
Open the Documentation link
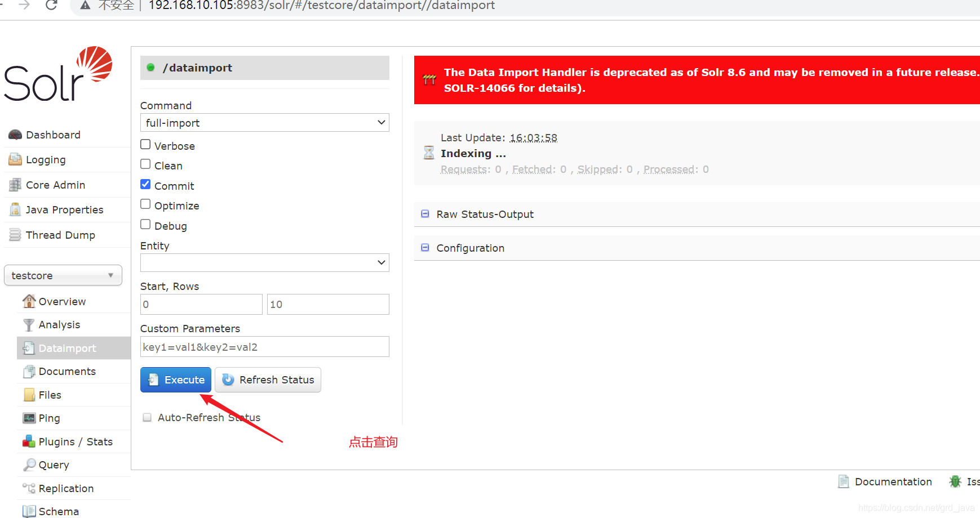coord(893,482)
